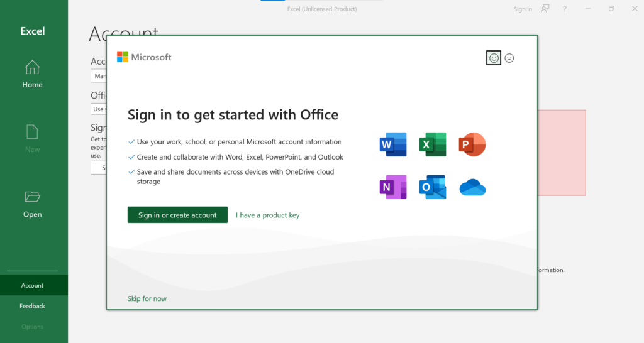
Task: Click Sign in or create account button
Action: (177, 215)
